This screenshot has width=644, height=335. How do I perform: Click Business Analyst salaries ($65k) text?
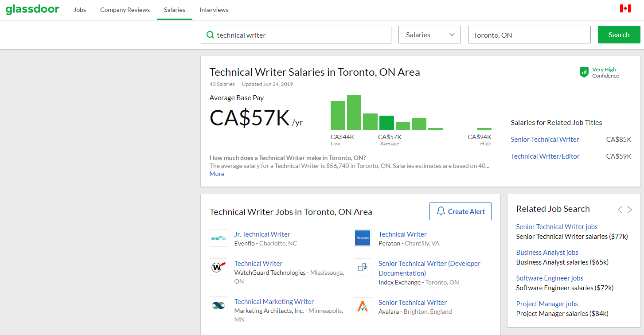[562, 262]
